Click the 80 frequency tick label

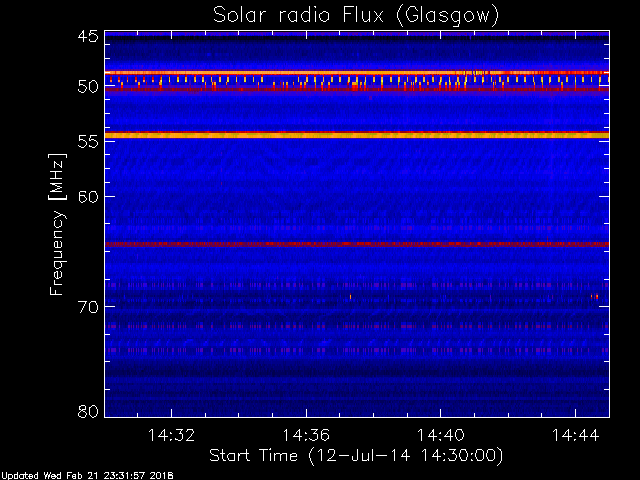tap(88, 411)
